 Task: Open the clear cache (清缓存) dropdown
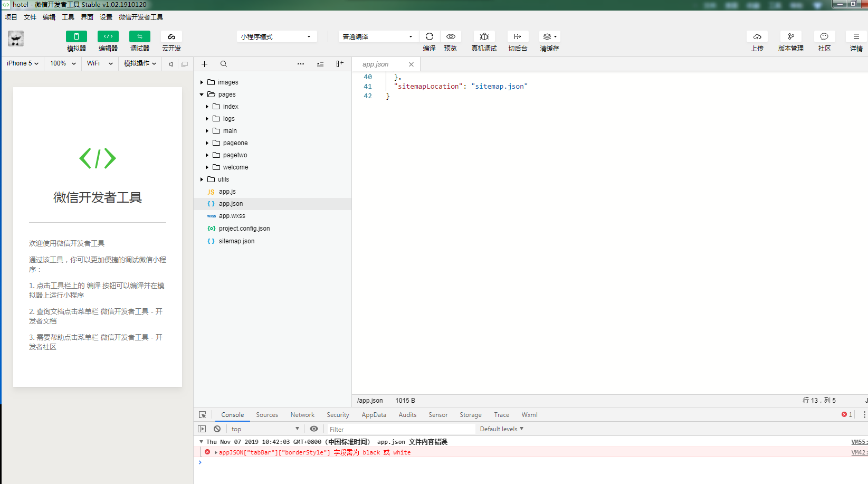[x=549, y=36]
